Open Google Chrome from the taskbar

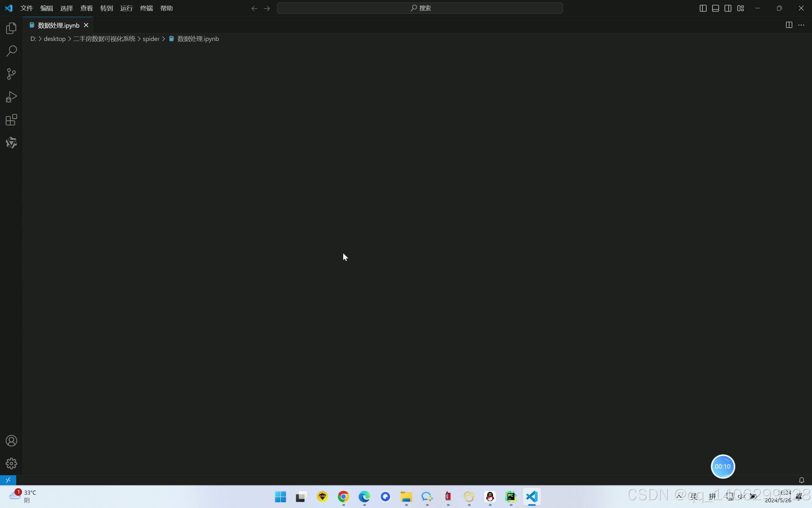click(x=343, y=497)
